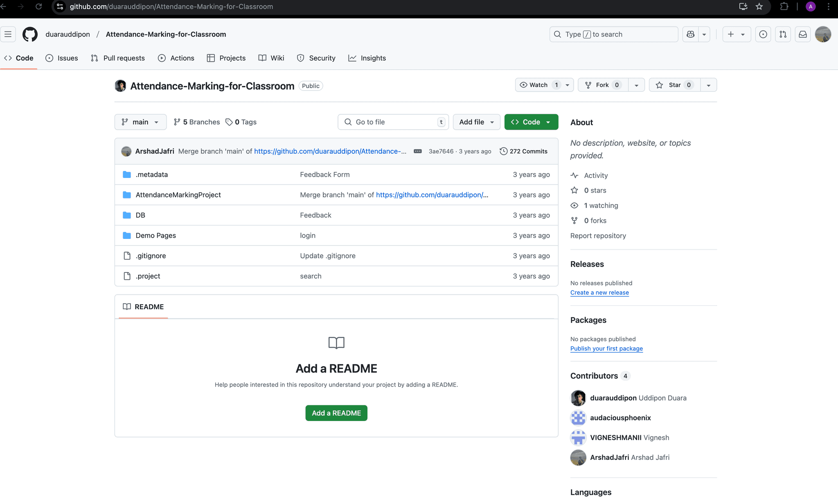
Task: Click the repository owner avatar beside the title
Action: pyautogui.click(x=120, y=86)
